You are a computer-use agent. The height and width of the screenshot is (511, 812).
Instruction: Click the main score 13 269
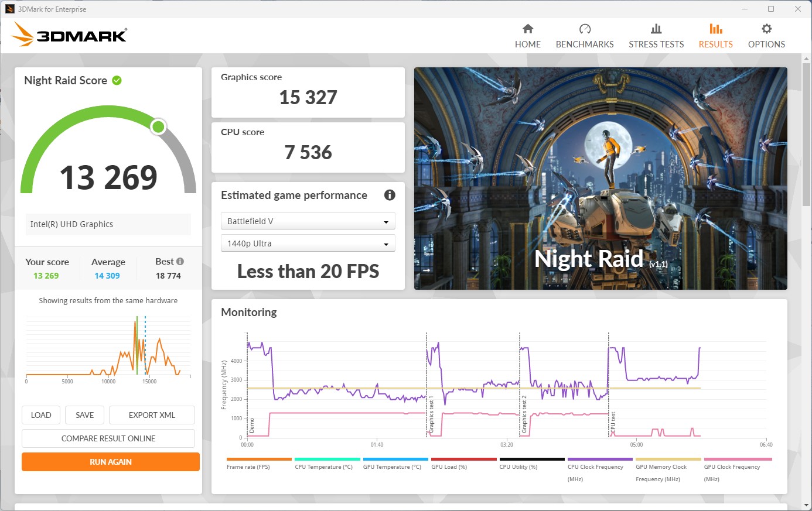tap(108, 177)
